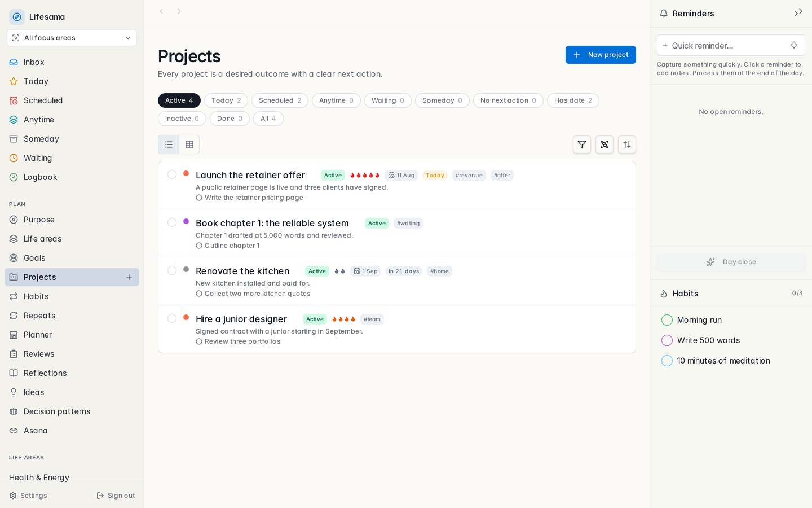Open the sort order control
The height and width of the screenshot is (508, 812).
pyautogui.click(x=627, y=144)
